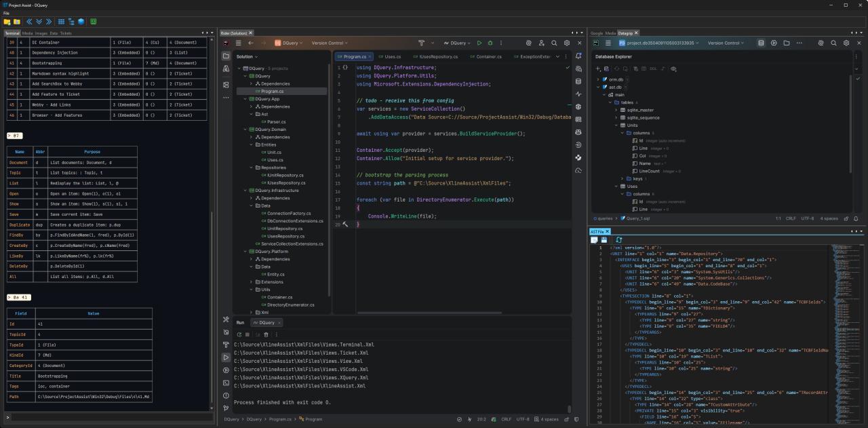Add a new data source in Database Explorer
This screenshot has height=428, width=868.
[x=597, y=69]
